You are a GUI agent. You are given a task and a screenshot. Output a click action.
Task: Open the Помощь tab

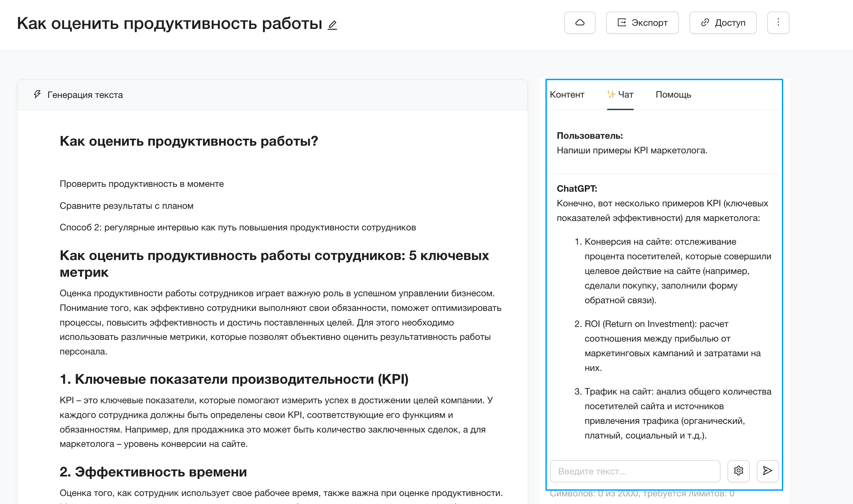click(673, 94)
